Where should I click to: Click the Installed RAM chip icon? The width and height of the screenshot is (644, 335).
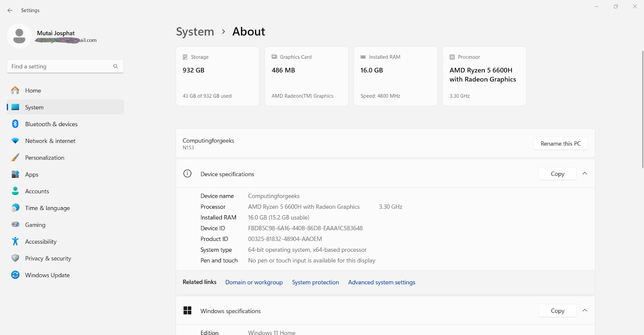363,57
